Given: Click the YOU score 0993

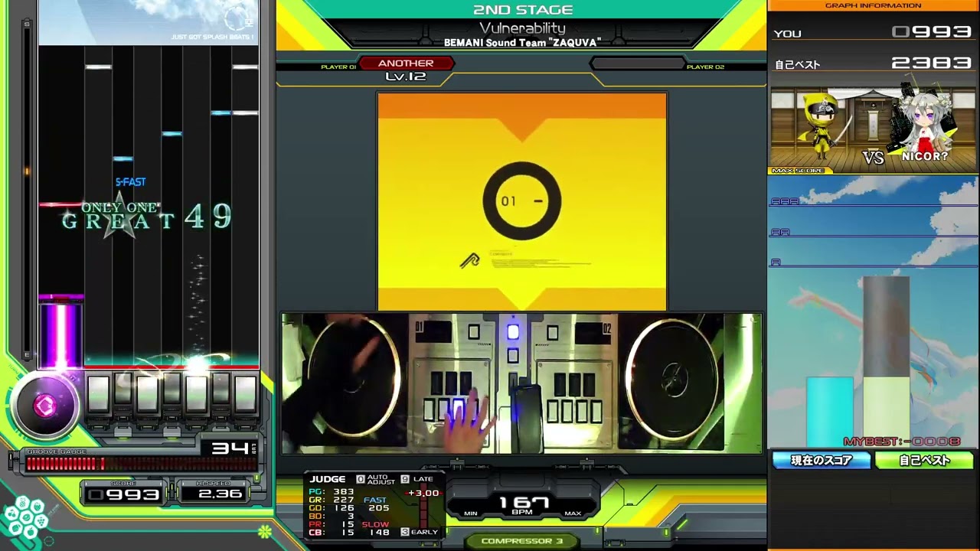Looking at the screenshot, I should pyautogui.click(x=932, y=32).
